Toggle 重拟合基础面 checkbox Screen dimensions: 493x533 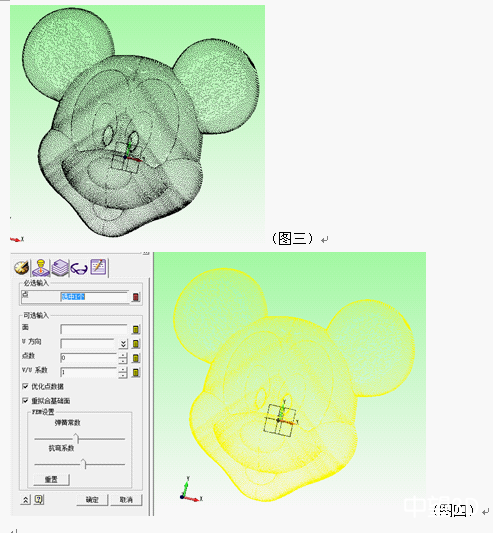pyautogui.click(x=25, y=401)
